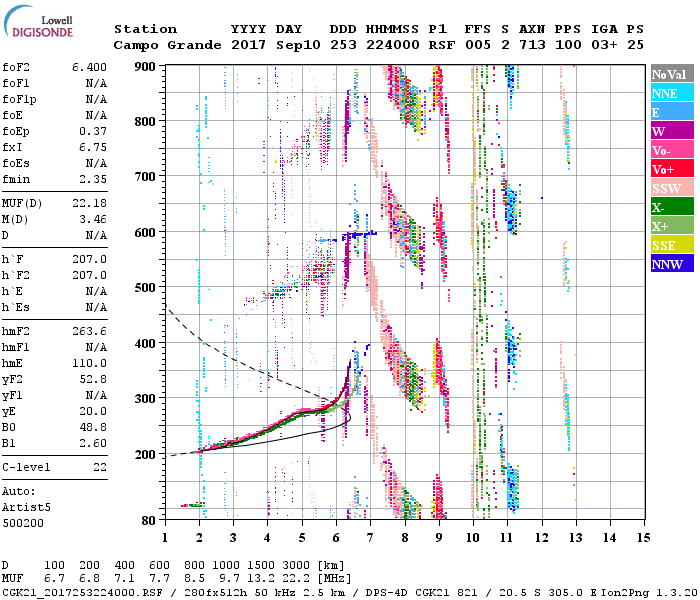
Task: Select the MUF(D) value 22.18
Action: 90,204
